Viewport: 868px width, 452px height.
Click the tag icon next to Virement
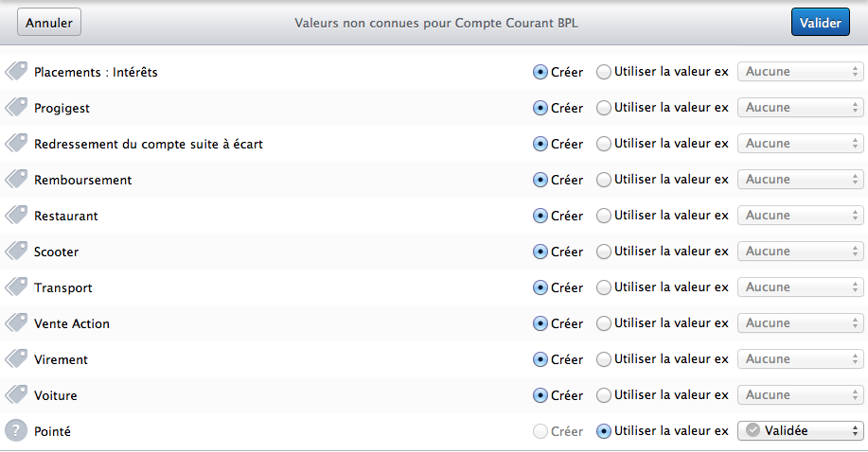point(16,359)
